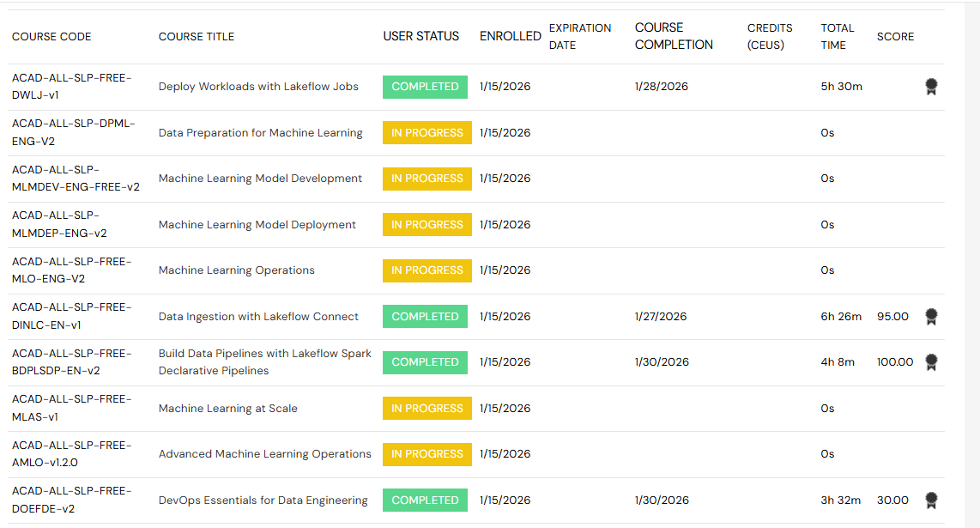Click certificate badge for Build Data Pipelines course
980x528 pixels.
pyautogui.click(x=931, y=362)
